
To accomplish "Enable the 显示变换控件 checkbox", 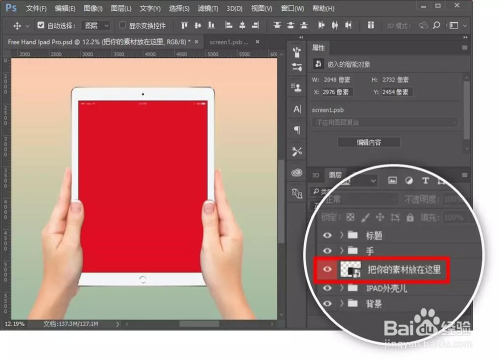I will [122, 25].
